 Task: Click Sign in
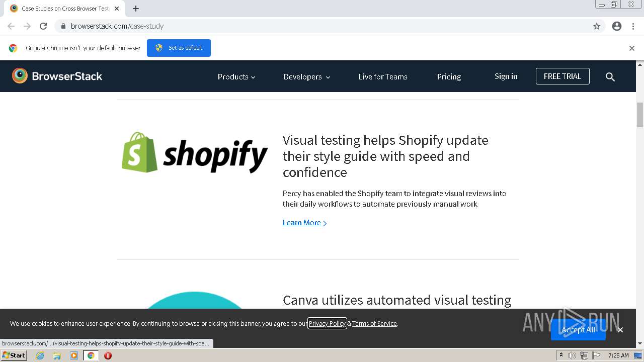506,76
